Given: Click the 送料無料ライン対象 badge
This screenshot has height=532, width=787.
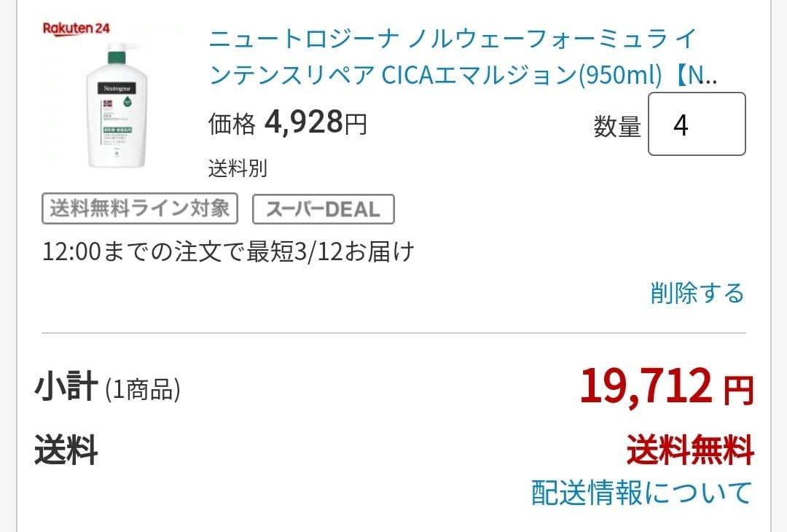Looking at the screenshot, I should click(138, 208).
